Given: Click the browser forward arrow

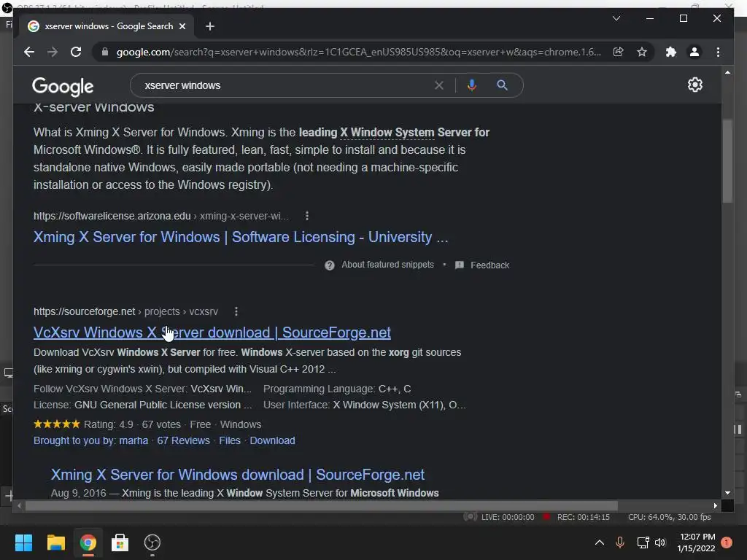Looking at the screenshot, I should click(x=53, y=52).
